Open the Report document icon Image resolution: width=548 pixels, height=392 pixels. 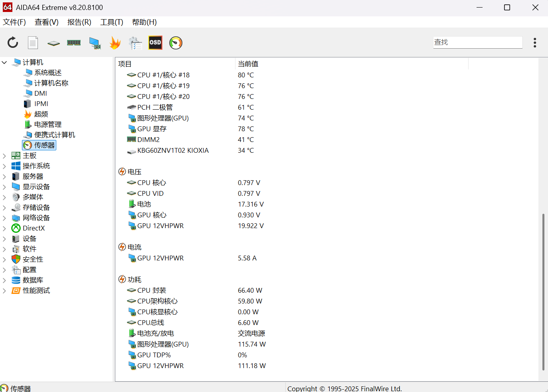(33, 43)
